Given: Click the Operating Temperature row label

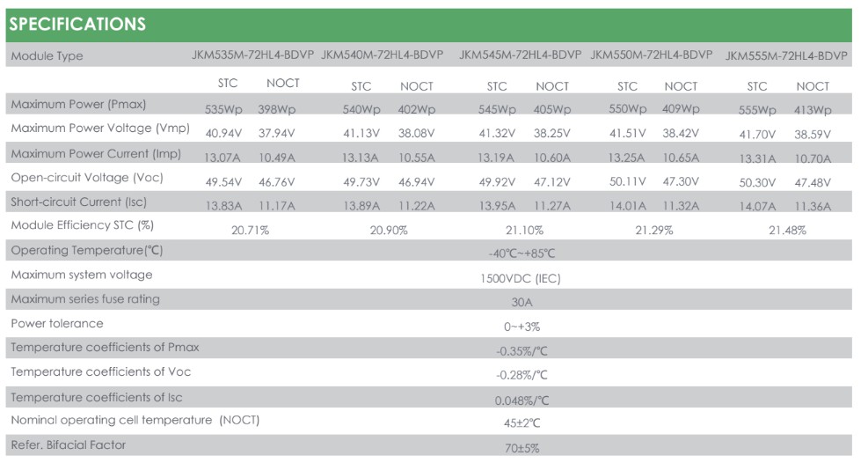Looking at the screenshot, I should click(x=87, y=250).
